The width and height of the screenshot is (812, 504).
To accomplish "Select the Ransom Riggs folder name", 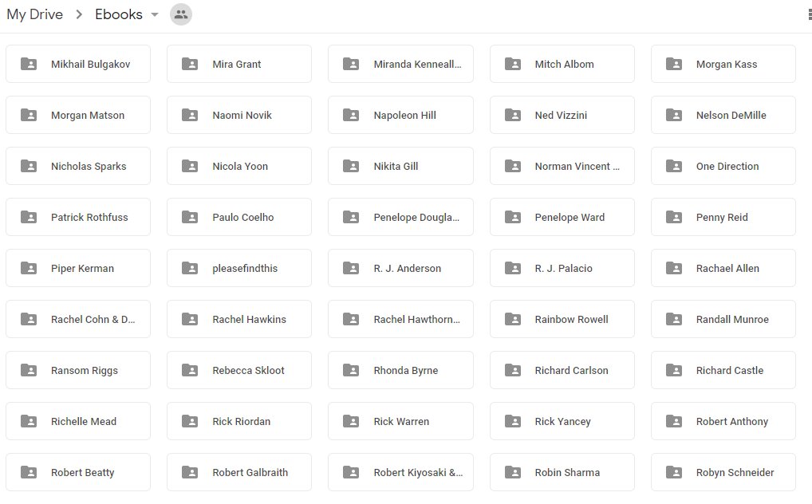I will point(85,371).
